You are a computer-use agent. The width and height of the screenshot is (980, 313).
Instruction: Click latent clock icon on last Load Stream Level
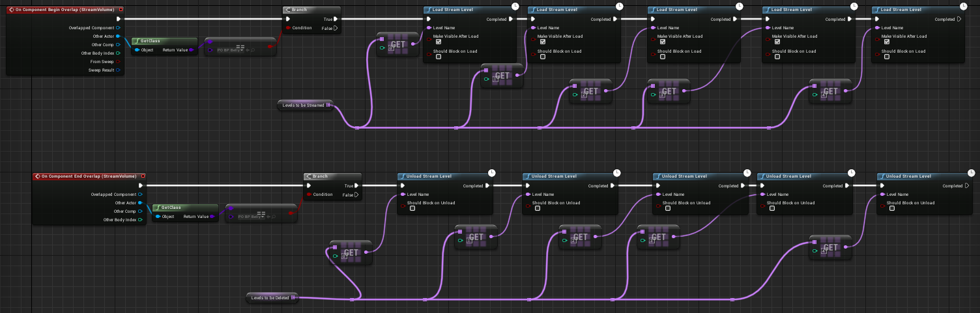[964, 6]
